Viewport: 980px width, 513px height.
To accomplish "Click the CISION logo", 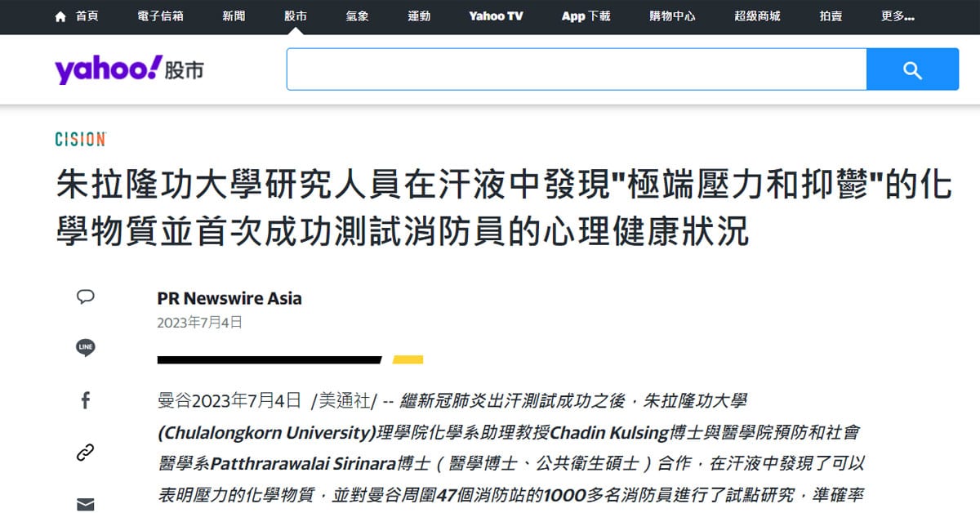I will tap(80, 139).
